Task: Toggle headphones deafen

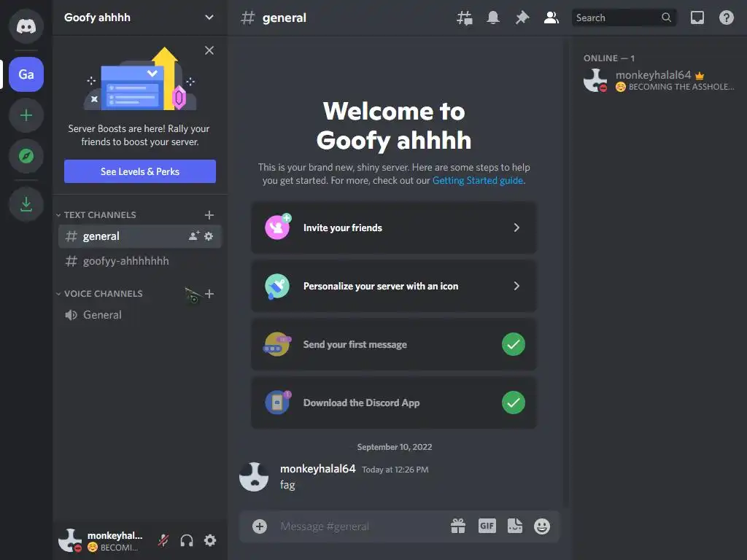Action: (x=187, y=540)
